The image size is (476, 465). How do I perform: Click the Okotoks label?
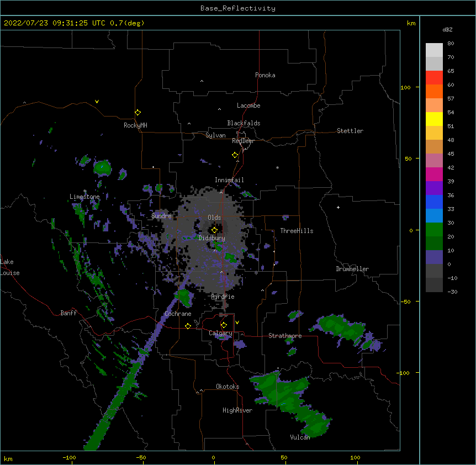(228, 387)
